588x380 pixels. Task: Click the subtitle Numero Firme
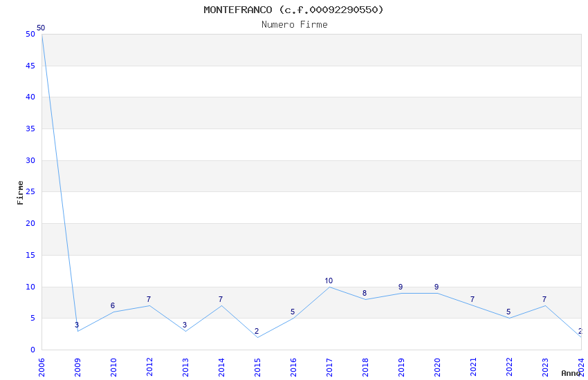[x=295, y=25]
